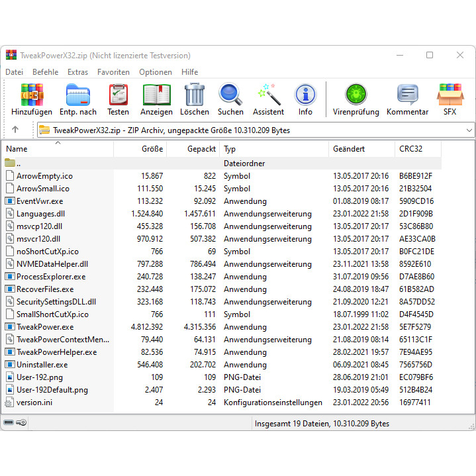Sort files by Geändert column
The image size is (476, 476).
coord(349,149)
